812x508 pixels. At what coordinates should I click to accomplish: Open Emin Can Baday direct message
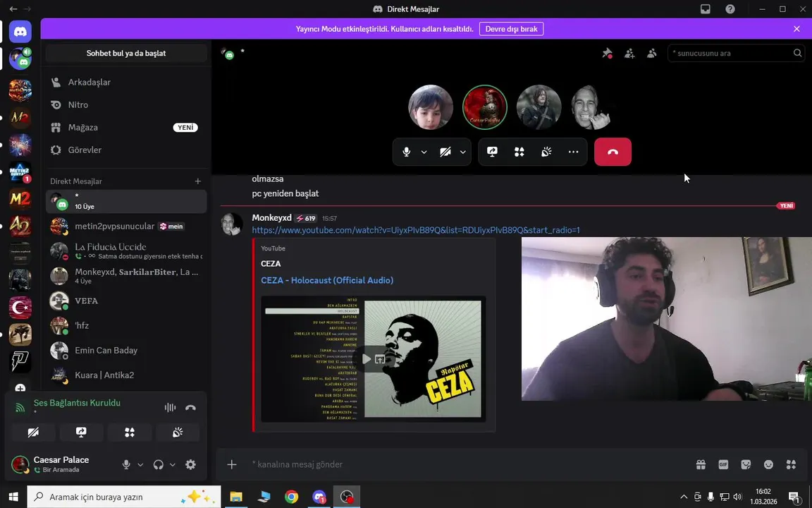tap(126, 351)
